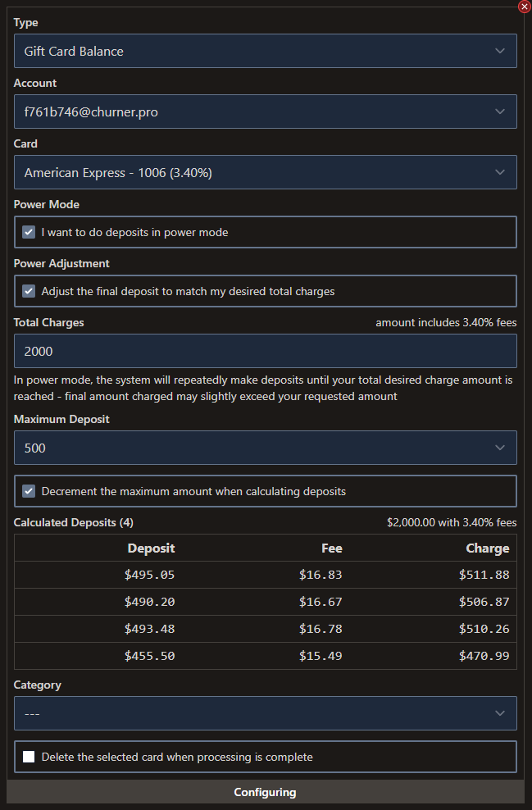Expand the Maximum Deposit dropdown

[265, 448]
